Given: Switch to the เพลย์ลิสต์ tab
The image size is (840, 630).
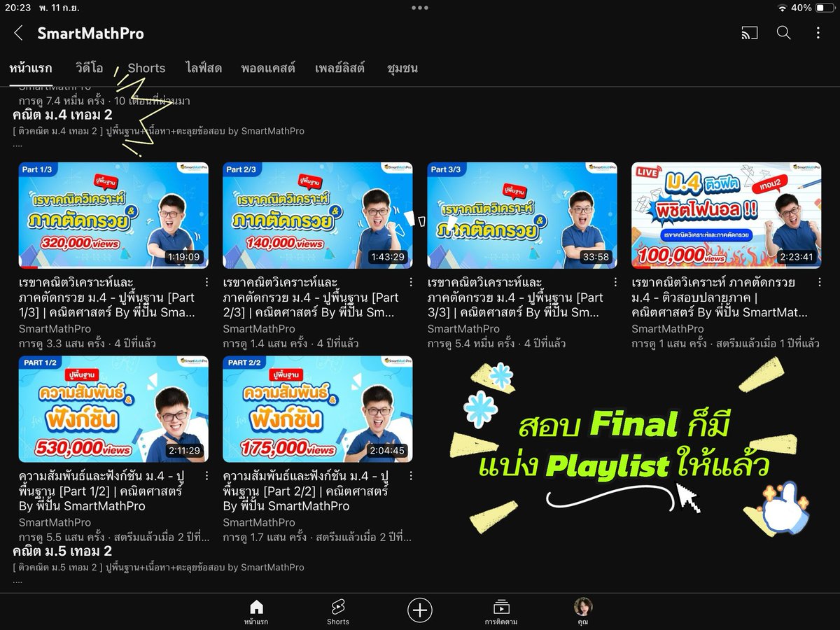Looking at the screenshot, I should [341, 68].
